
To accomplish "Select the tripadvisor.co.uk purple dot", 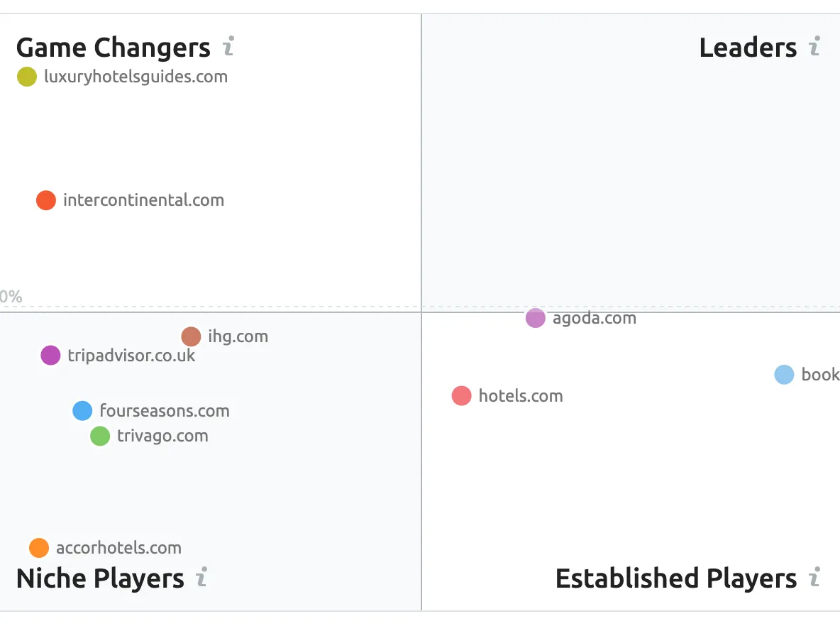I will (50, 356).
